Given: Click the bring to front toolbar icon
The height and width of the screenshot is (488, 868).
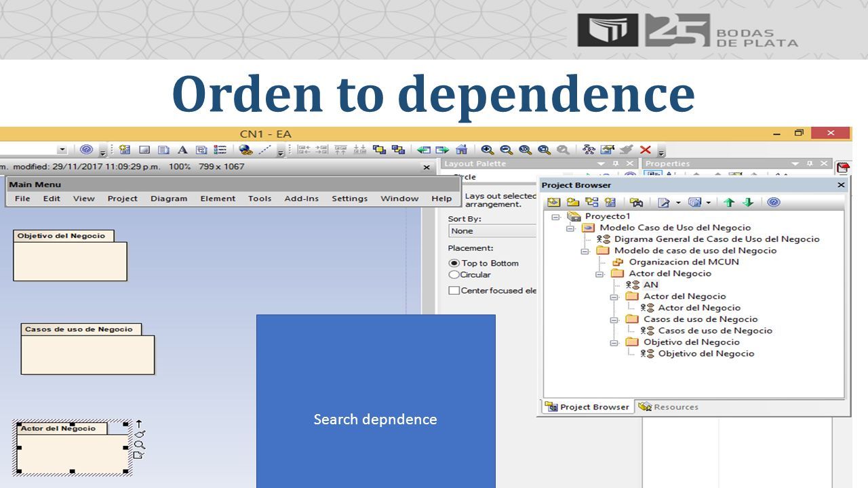Looking at the screenshot, I should [379, 150].
